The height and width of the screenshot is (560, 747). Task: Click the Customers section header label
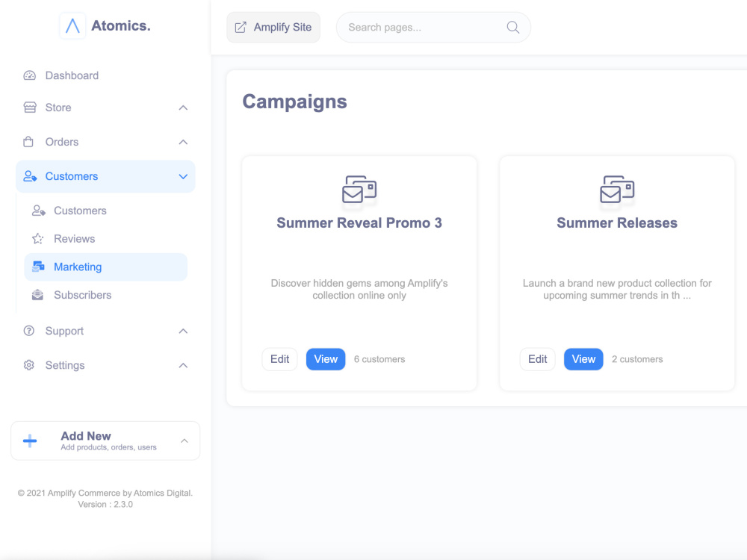coord(72,176)
